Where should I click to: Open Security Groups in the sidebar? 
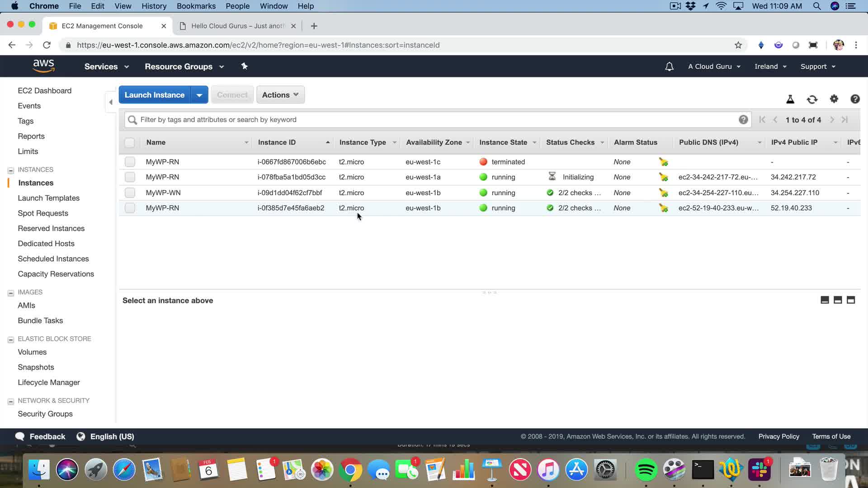pyautogui.click(x=45, y=414)
